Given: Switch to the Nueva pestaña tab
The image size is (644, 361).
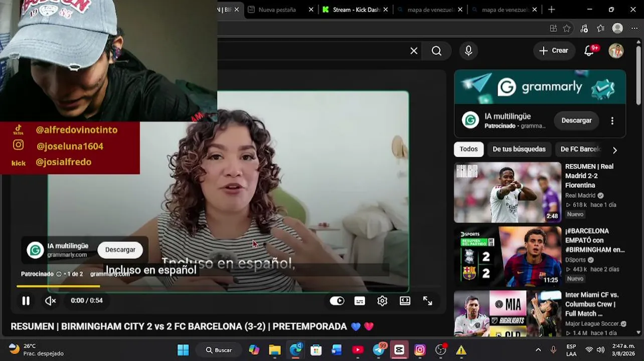Looking at the screenshot, I should pos(277,10).
